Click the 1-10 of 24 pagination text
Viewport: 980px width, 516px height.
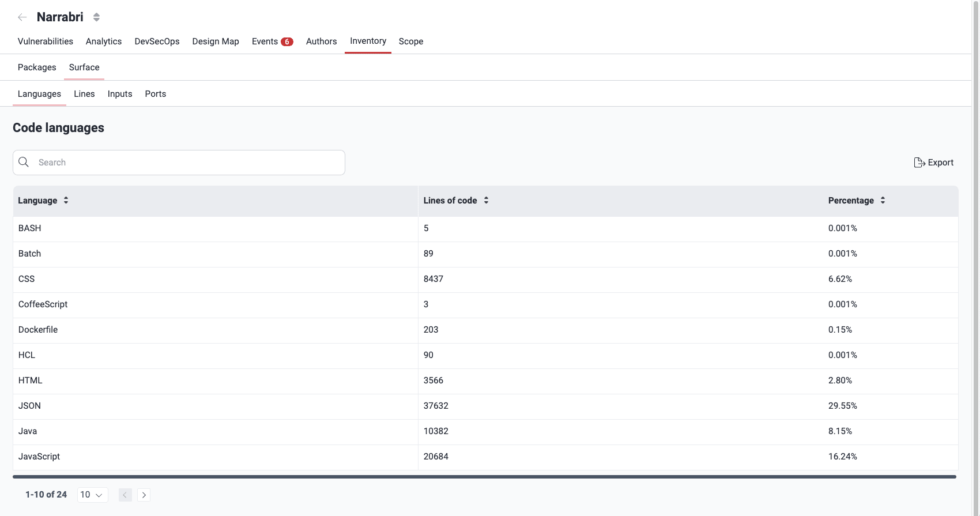coord(46,495)
